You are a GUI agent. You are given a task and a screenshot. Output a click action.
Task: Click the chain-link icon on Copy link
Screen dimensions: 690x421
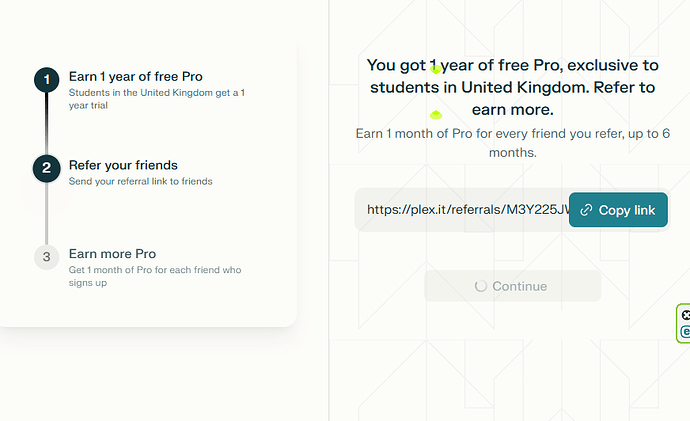[x=587, y=210]
